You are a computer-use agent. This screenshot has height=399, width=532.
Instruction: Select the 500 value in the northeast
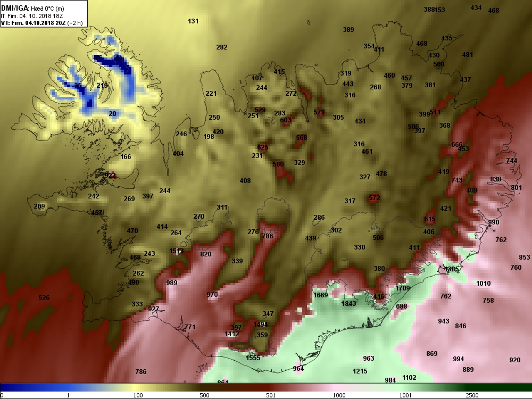pyautogui.click(x=439, y=64)
